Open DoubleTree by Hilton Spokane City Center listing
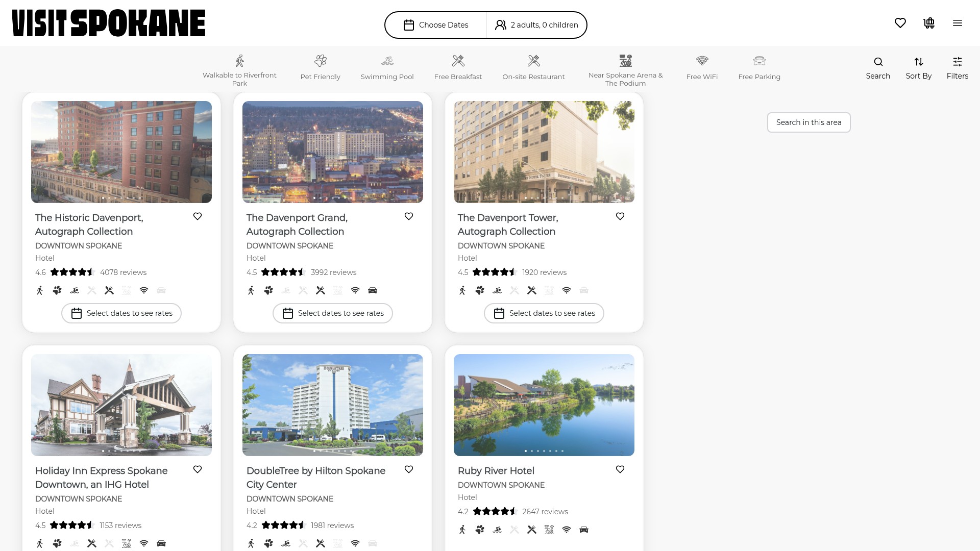Viewport: 980px width, 551px height. [x=316, y=478]
